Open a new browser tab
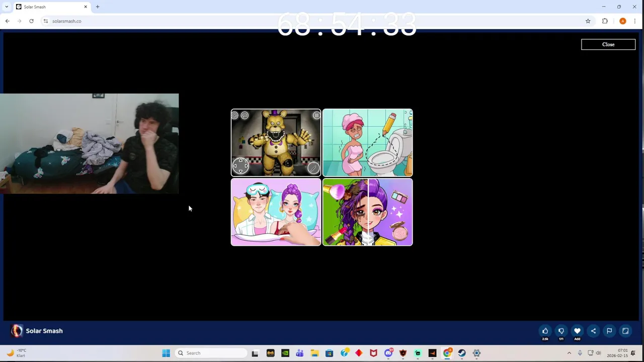644x362 pixels. (98, 7)
